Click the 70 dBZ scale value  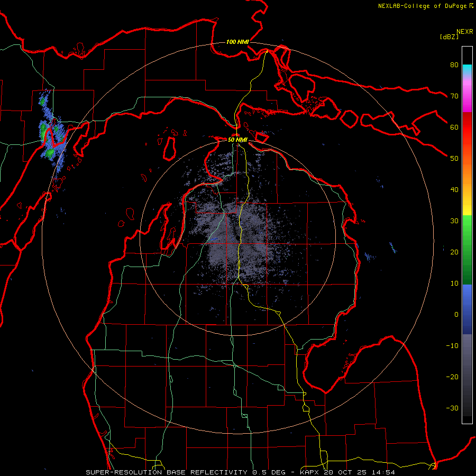(x=454, y=96)
